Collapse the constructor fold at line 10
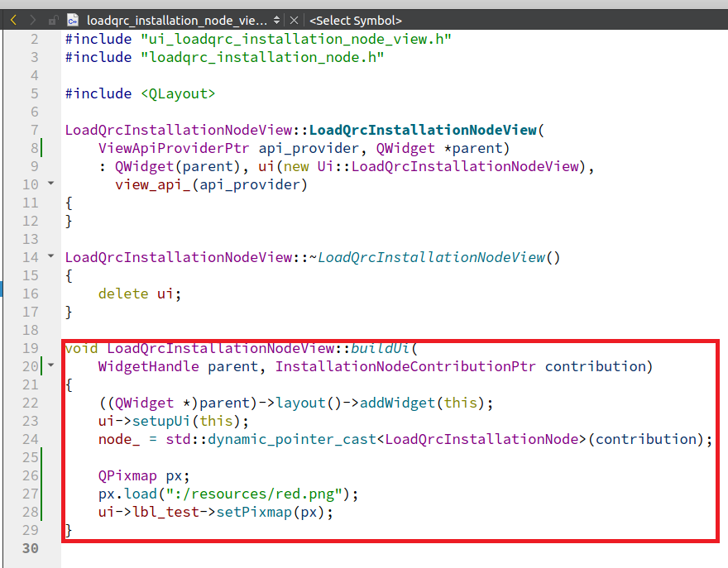The image size is (728, 568). [51, 184]
